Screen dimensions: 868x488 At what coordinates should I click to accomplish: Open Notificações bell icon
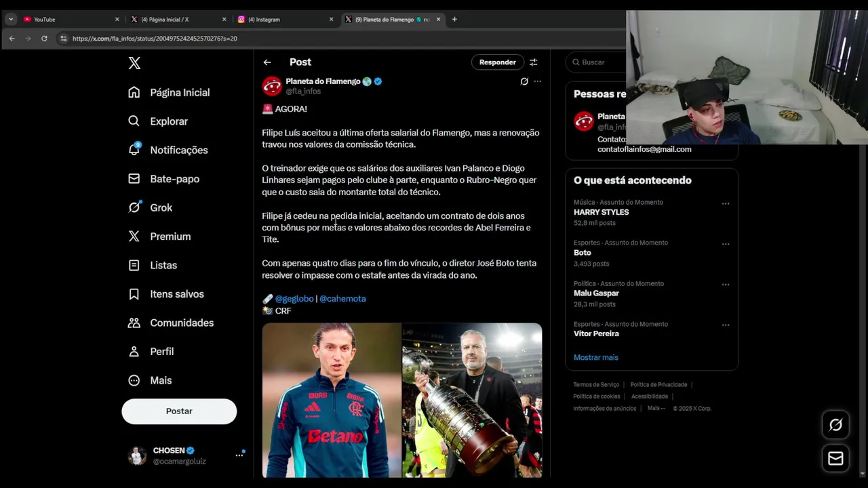134,150
